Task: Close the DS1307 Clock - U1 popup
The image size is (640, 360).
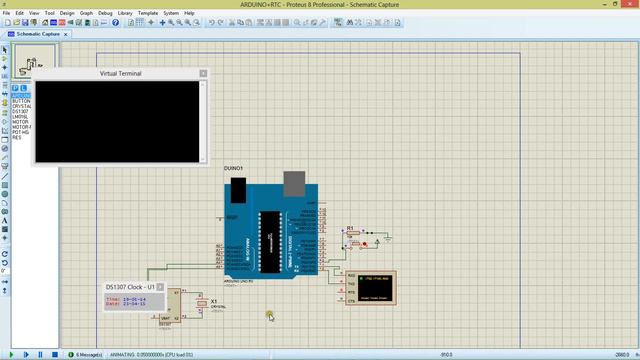Action: (160, 287)
